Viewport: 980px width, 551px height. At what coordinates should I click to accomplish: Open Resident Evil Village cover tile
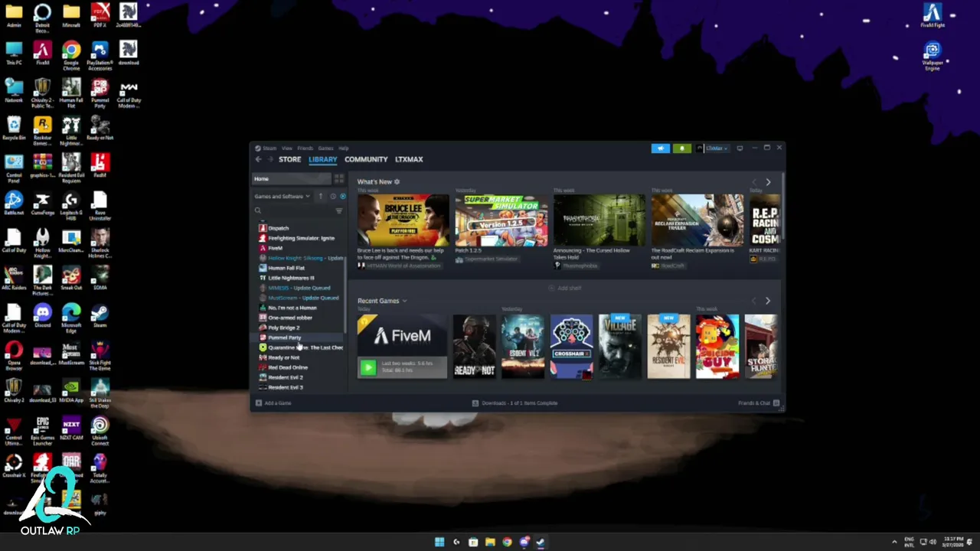point(620,347)
